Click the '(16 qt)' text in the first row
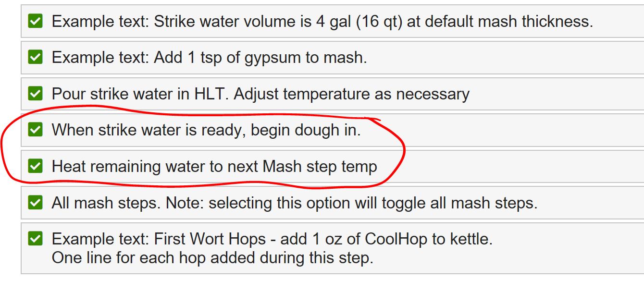The height and width of the screenshot is (304, 644). point(379,21)
